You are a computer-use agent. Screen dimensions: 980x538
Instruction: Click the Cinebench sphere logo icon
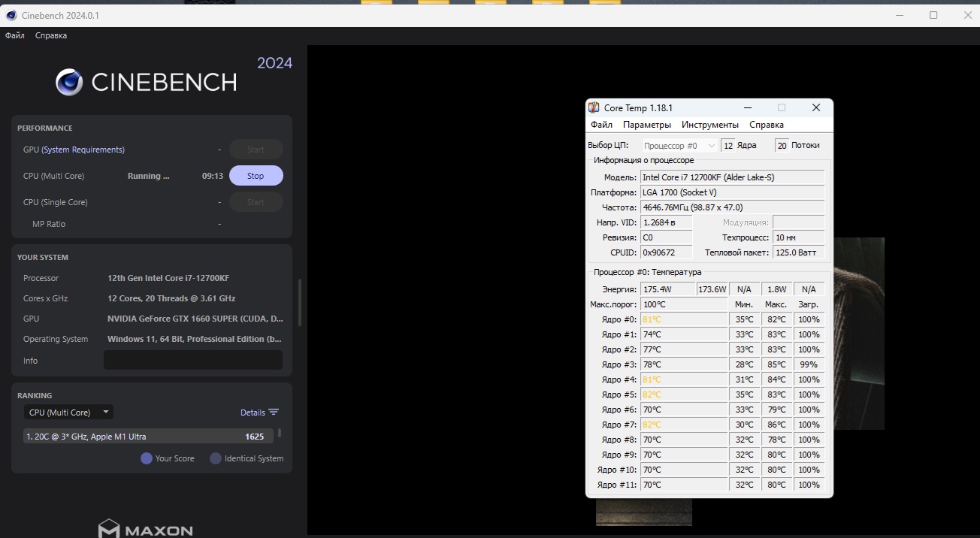[x=69, y=82]
